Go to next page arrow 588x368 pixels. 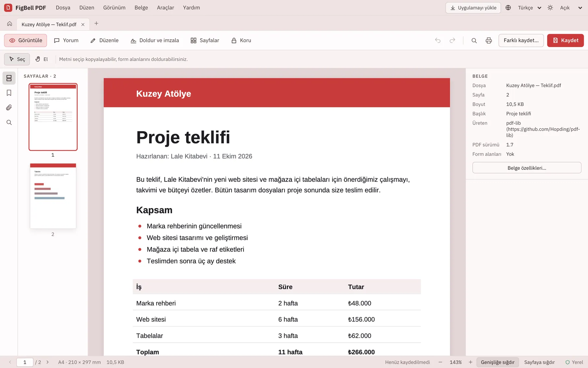point(48,362)
